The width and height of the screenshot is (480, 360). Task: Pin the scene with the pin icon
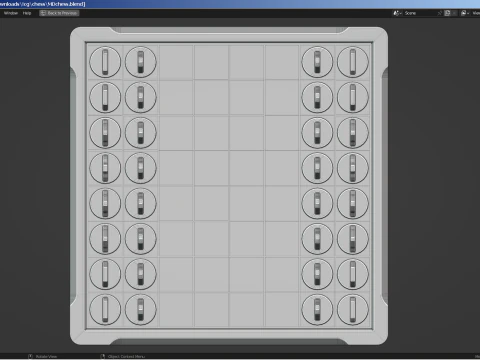click(440, 13)
